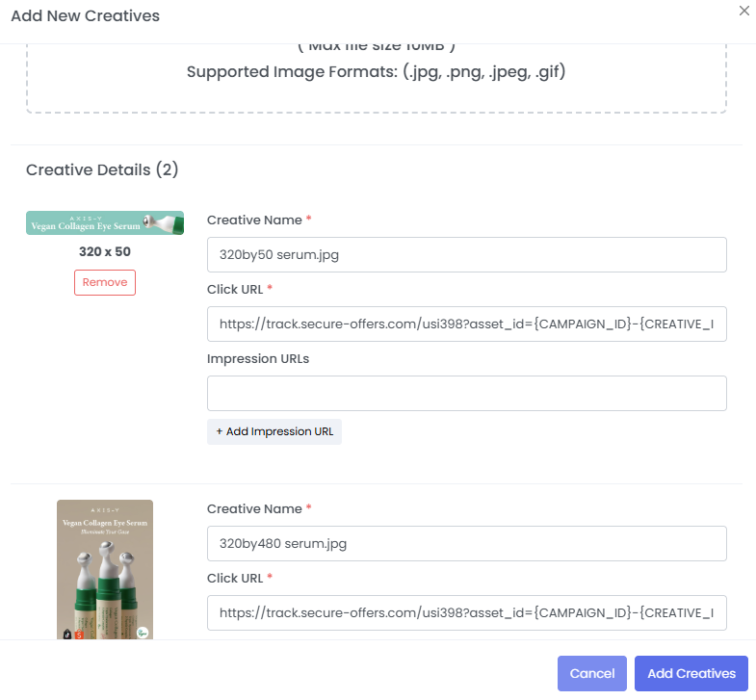
Task: Click the Creative Details (2) heading
Action: pyautogui.click(x=102, y=170)
